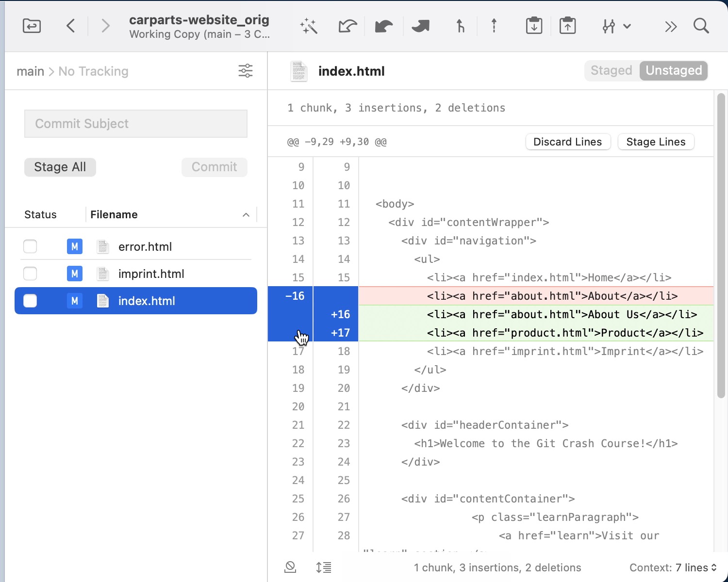Click the diff vertical scrollbar
Viewport: 728px width, 582px height.
tap(721, 246)
